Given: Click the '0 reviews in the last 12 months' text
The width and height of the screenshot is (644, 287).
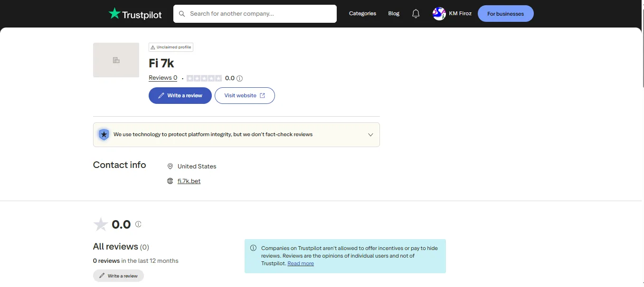Looking at the screenshot, I should (136, 261).
